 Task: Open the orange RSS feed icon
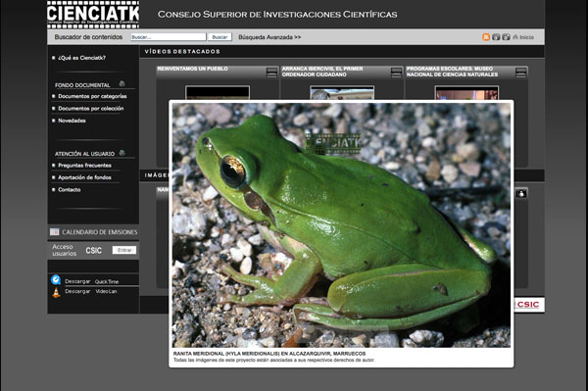pyautogui.click(x=486, y=36)
